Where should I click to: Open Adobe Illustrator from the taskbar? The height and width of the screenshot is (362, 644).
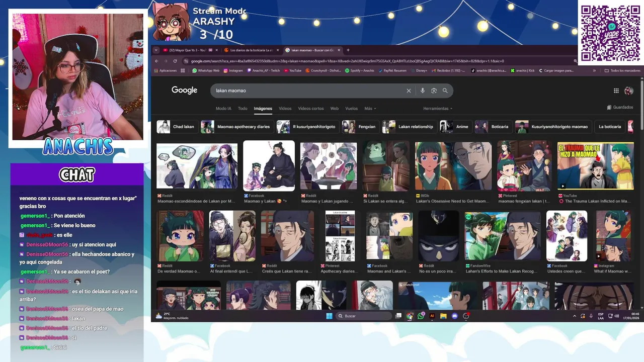432,316
